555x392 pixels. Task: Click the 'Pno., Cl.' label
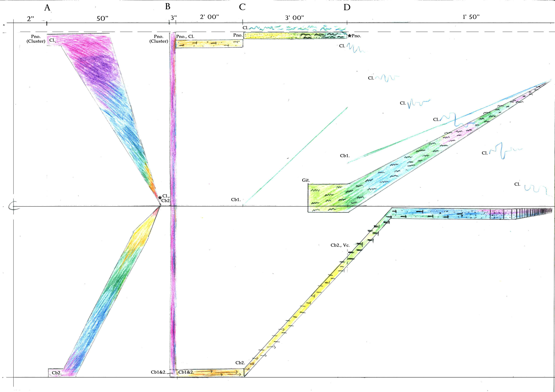(185, 37)
